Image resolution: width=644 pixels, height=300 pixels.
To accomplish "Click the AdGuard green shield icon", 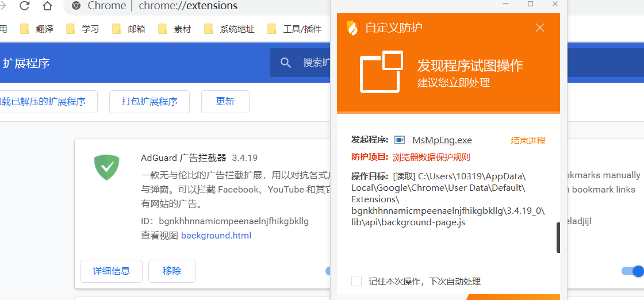I will (106, 167).
